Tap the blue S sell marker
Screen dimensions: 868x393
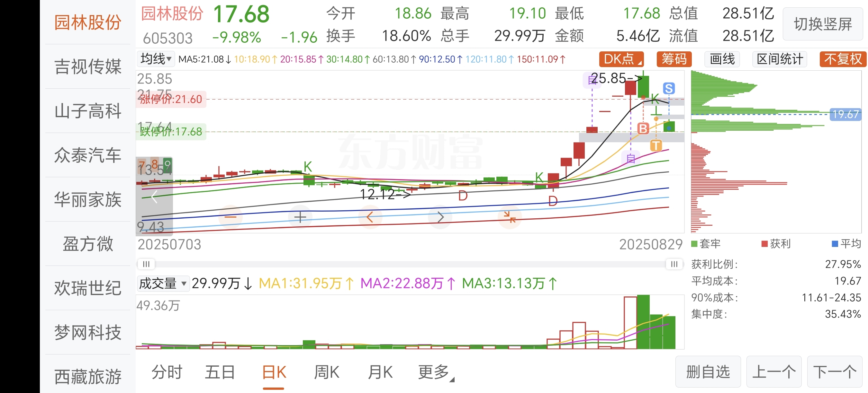[x=669, y=89]
